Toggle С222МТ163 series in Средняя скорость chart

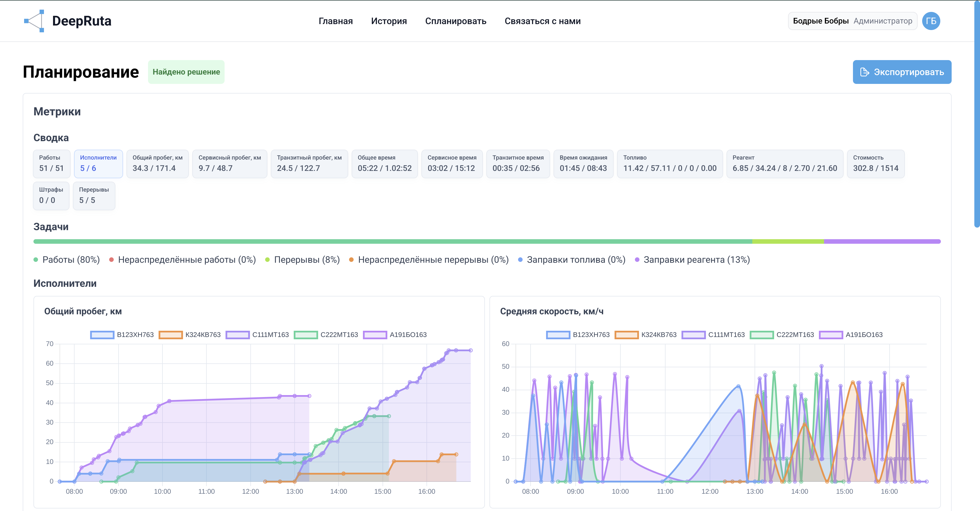click(x=782, y=335)
